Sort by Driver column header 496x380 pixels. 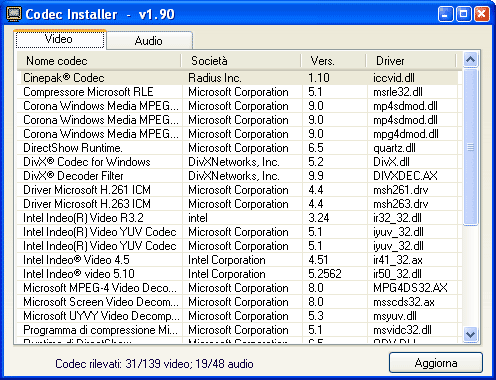click(x=411, y=61)
